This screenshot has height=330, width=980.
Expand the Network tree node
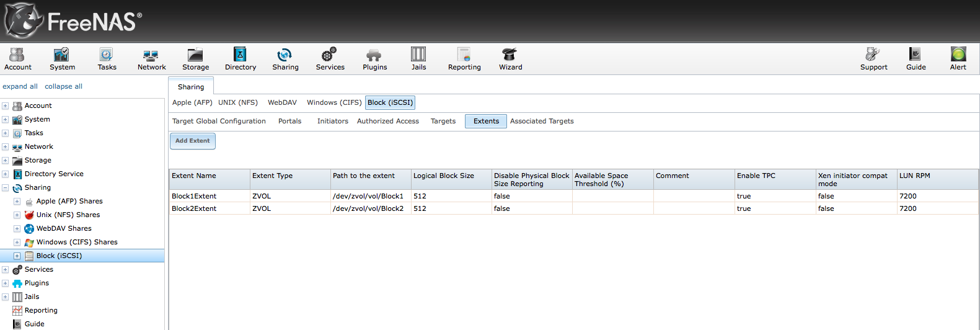(5, 147)
